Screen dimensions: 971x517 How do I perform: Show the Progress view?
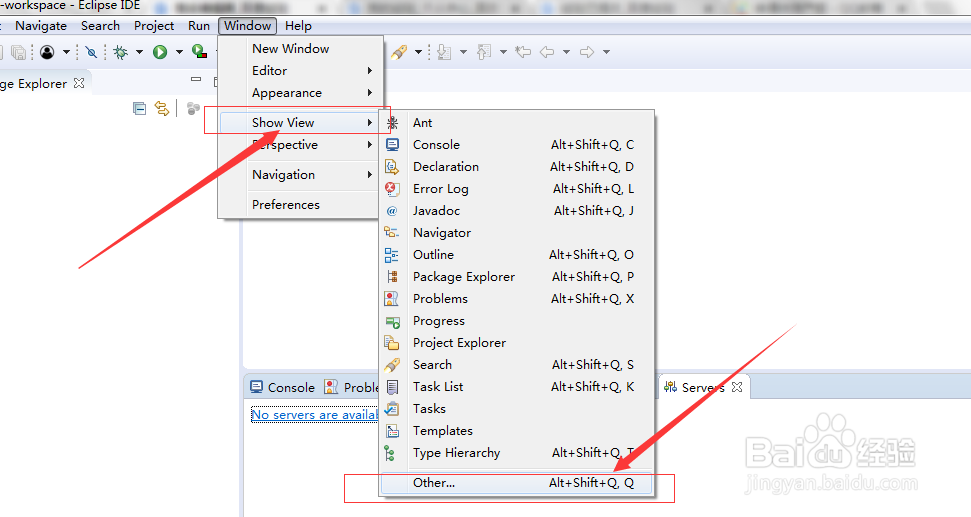point(517,320)
